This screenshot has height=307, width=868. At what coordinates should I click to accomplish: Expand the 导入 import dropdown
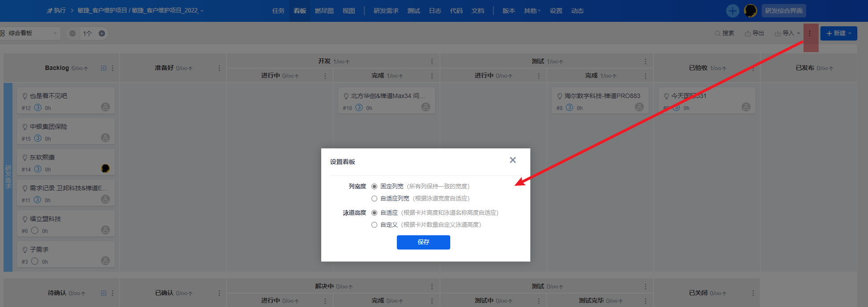coord(787,33)
